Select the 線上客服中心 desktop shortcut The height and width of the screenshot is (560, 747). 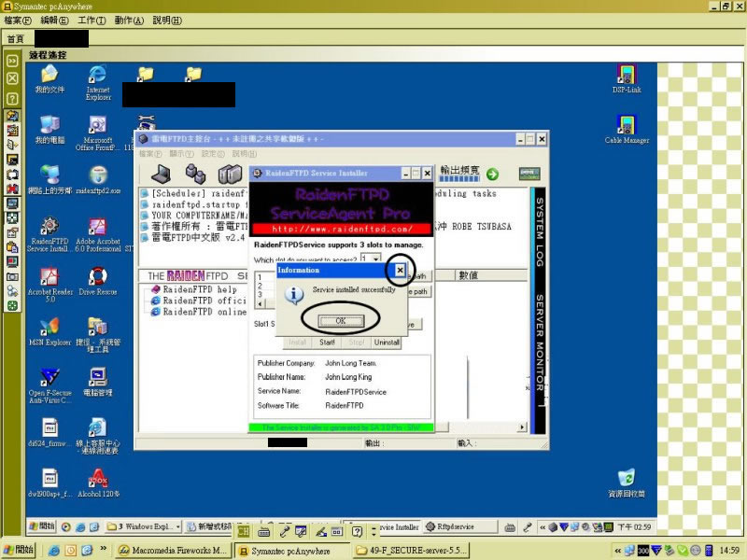pyautogui.click(x=98, y=436)
